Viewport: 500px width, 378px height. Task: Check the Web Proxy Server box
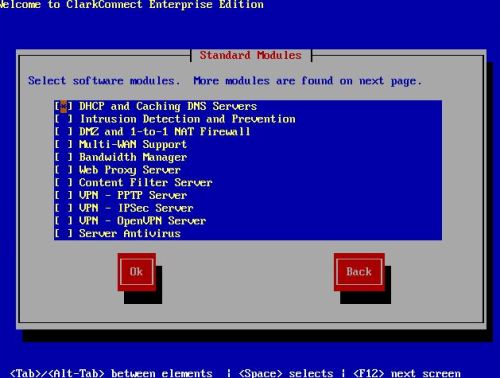click(63, 170)
